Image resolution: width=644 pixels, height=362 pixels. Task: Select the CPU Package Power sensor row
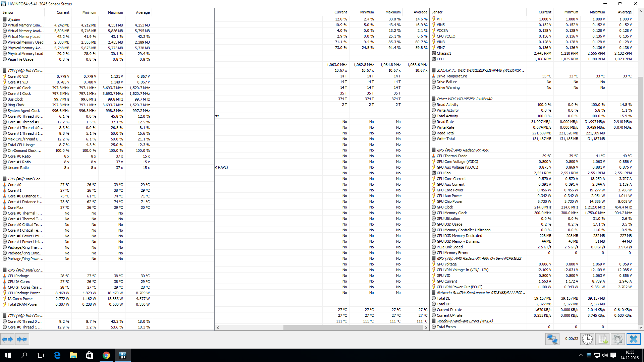coord(24,293)
